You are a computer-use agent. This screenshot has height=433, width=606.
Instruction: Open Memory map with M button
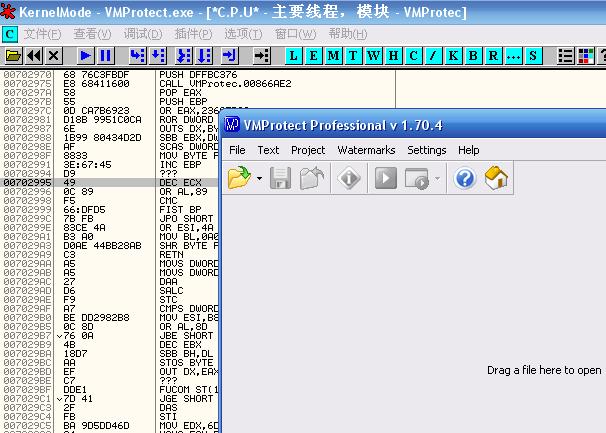pyautogui.click(x=334, y=56)
